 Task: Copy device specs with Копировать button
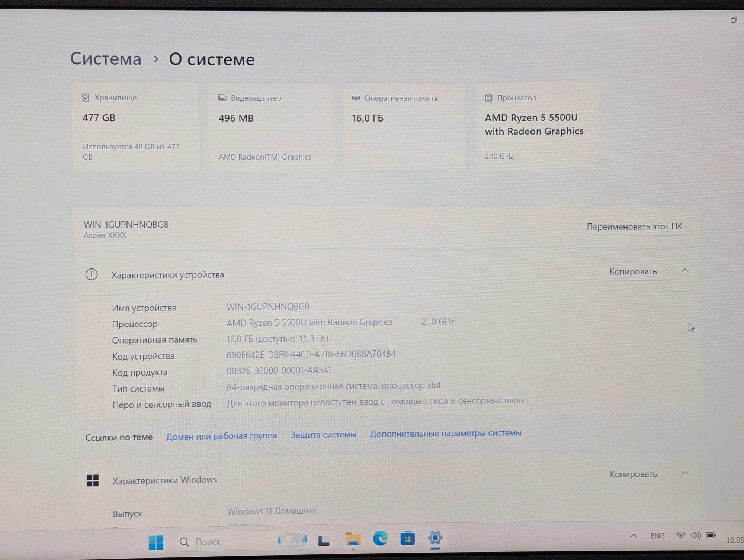(633, 271)
